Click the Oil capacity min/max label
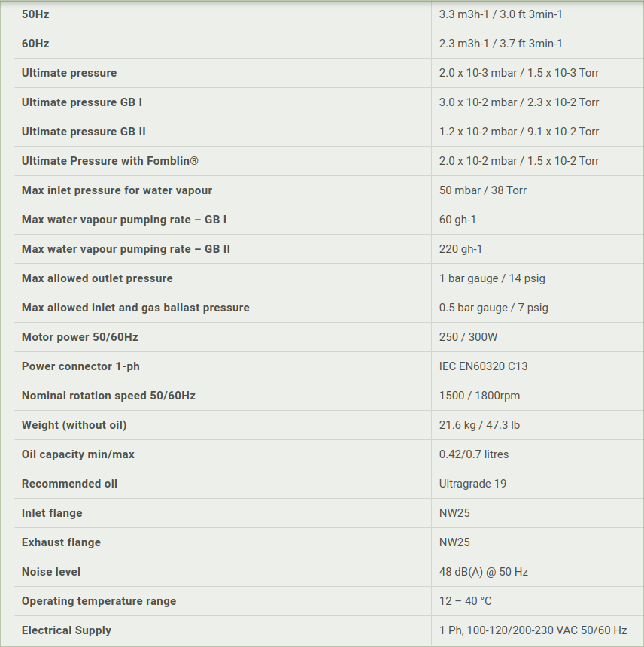The image size is (644, 647). (78, 454)
